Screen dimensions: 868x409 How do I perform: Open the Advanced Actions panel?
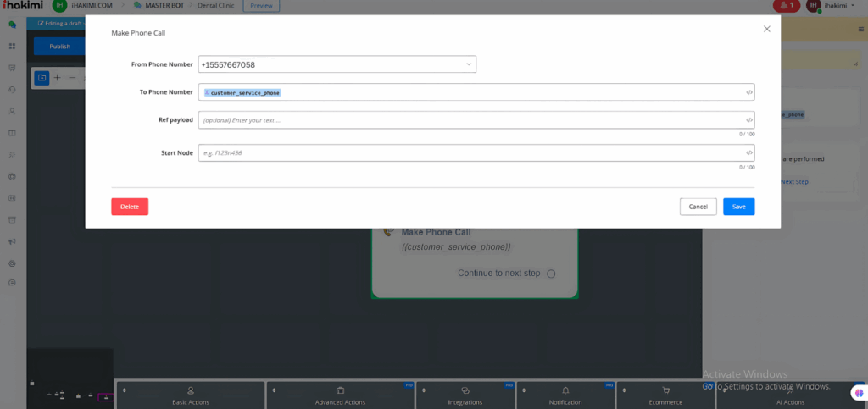[340, 395]
